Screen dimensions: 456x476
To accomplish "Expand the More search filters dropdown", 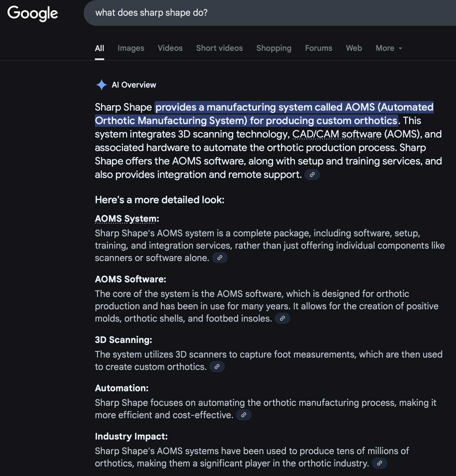I will click(x=389, y=48).
